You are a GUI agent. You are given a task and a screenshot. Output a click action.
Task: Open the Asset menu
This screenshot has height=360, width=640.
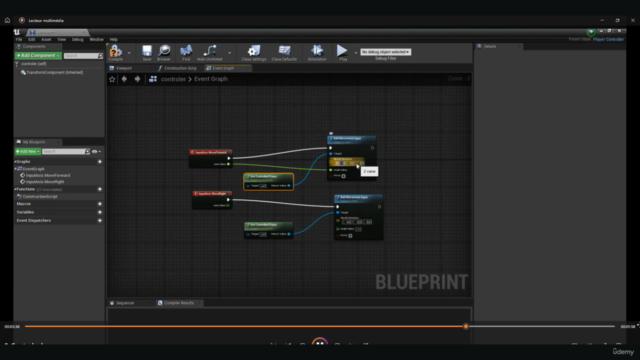pyautogui.click(x=46, y=40)
